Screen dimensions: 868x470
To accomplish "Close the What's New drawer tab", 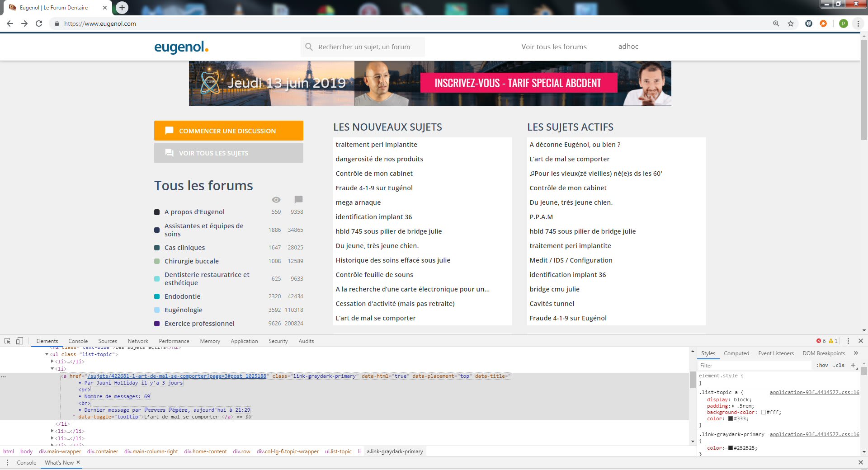I will tap(78, 462).
